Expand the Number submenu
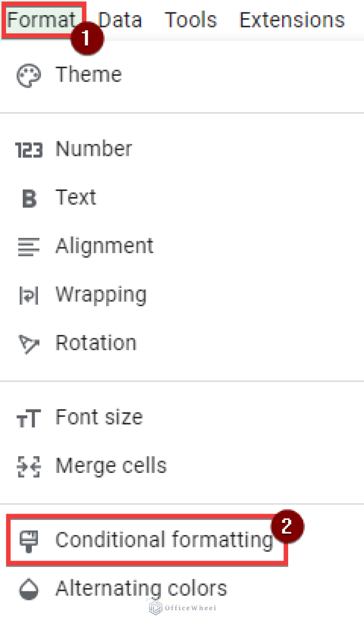The image size is (364, 626). coord(93,149)
